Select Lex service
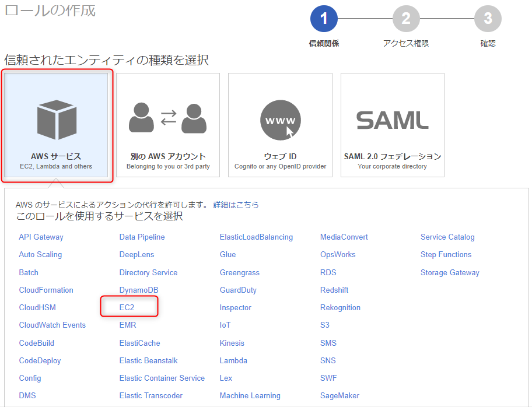The height and width of the screenshot is (407, 532). click(226, 378)
